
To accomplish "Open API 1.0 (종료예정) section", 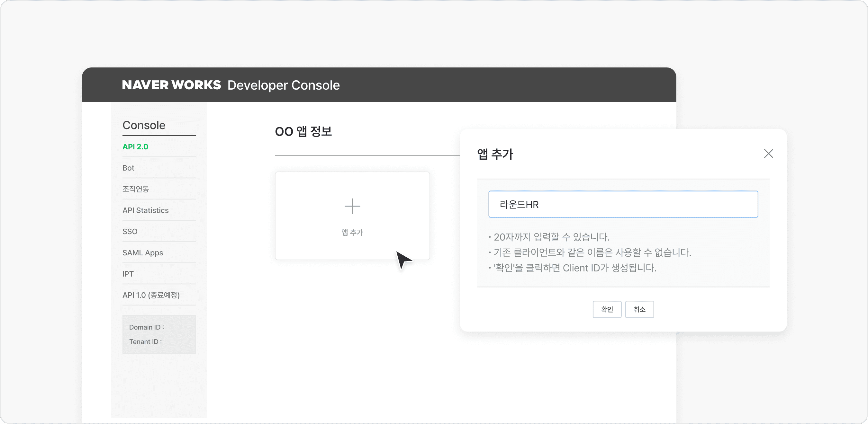I will click(x=151, y=295).
